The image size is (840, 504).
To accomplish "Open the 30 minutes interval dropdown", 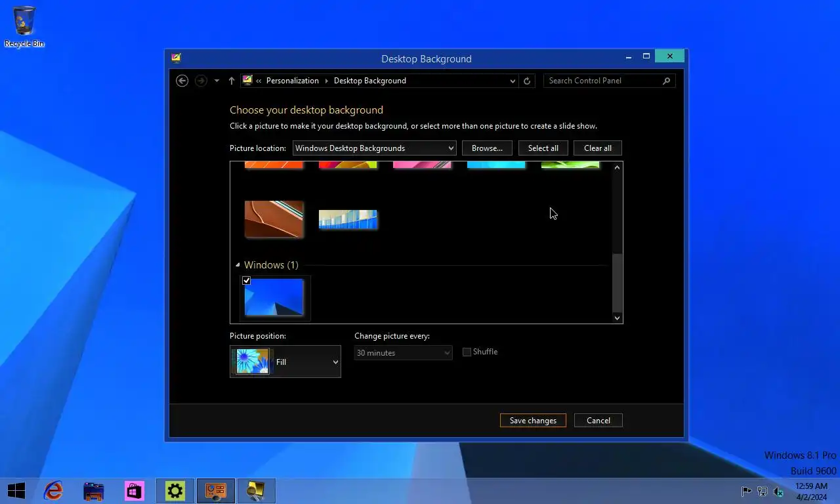I will 404,353.
